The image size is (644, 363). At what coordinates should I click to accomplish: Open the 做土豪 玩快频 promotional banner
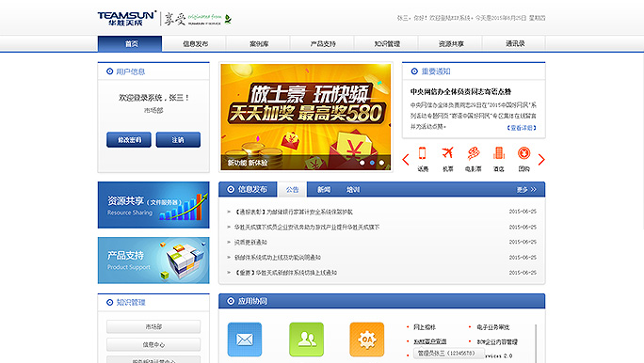coord(306,117)
